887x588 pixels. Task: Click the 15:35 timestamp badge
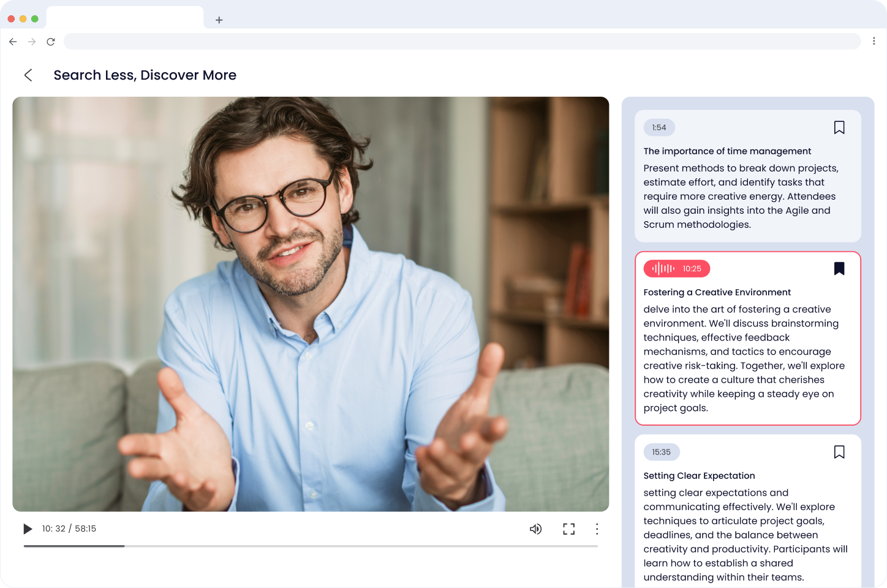(x=662, y=452)
